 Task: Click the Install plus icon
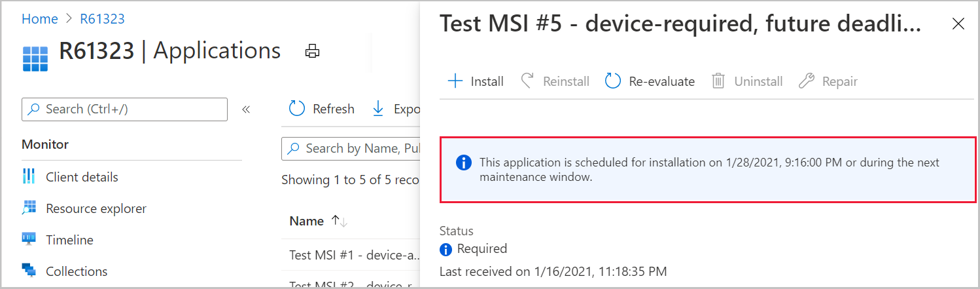coord(455,81)
